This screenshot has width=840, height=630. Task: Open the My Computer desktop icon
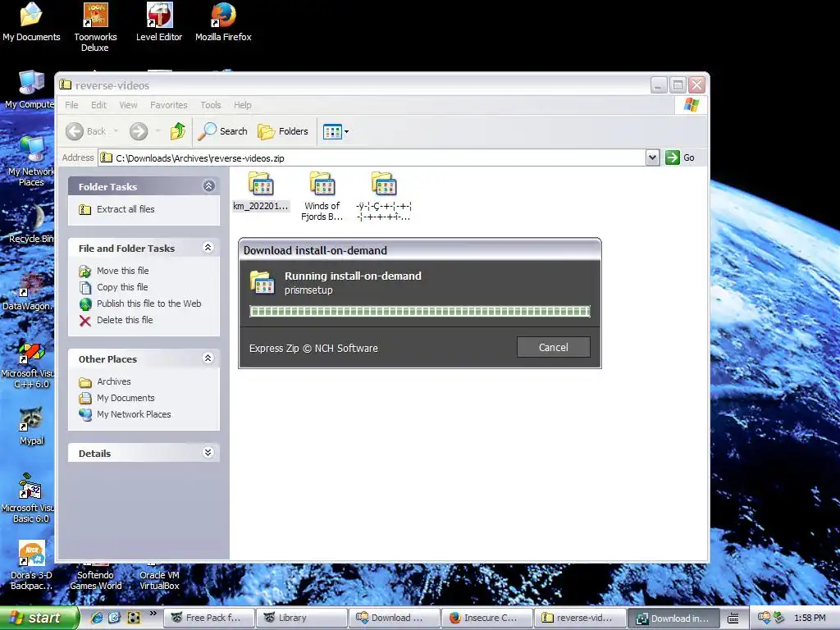click(30, 89)
